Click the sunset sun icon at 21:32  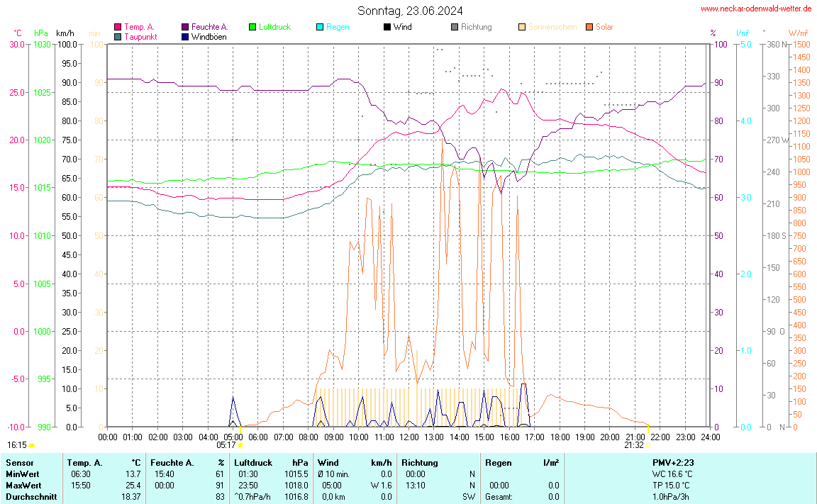tap(649, 445)
